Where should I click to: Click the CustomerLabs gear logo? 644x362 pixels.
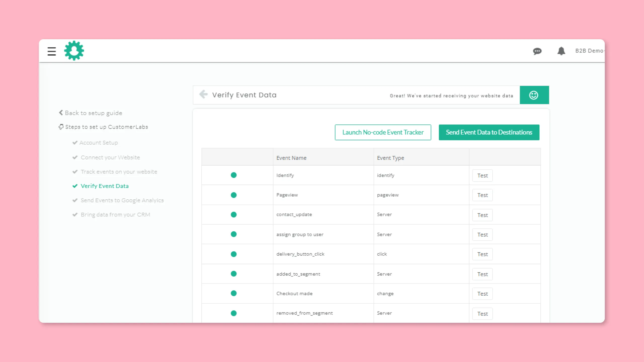click(74, 51)
